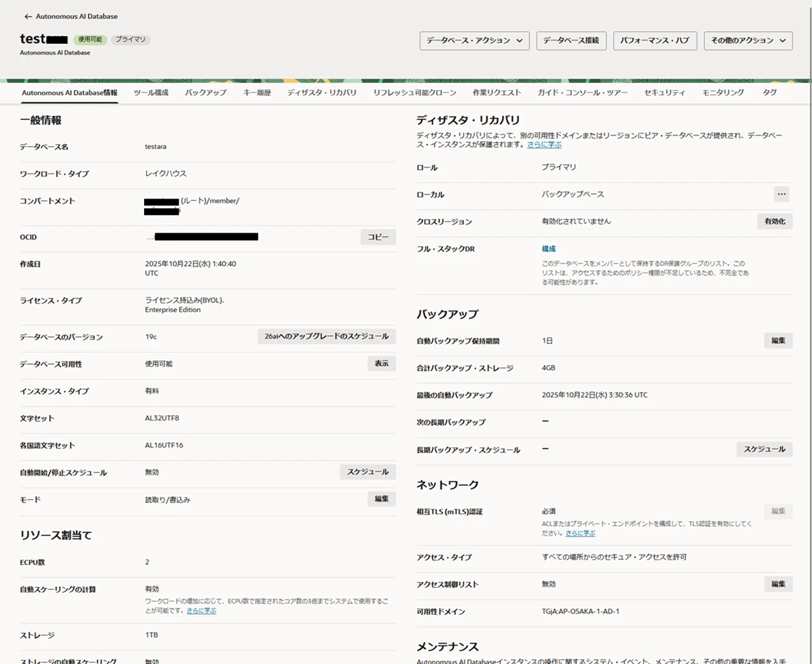The image size is (812, 664).
Task: Click the 19c database version value
Action: pyautogui.click(x=151, y=336)
